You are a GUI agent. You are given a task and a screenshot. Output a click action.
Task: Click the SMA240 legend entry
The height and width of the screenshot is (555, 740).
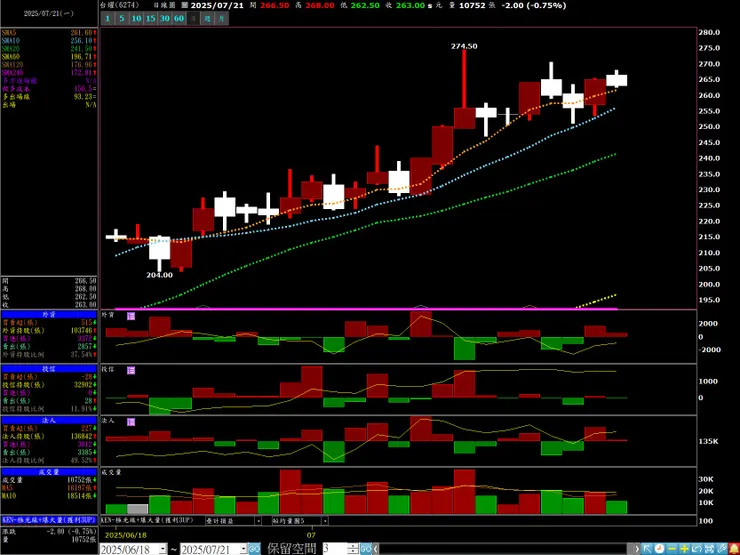[x=49, y=73]
